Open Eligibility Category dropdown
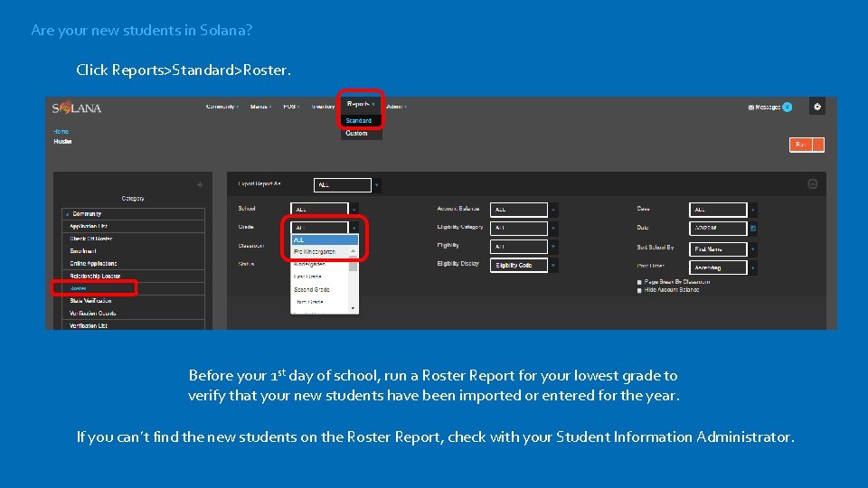Viewport: 868px width, 488px height. point(524,228)
